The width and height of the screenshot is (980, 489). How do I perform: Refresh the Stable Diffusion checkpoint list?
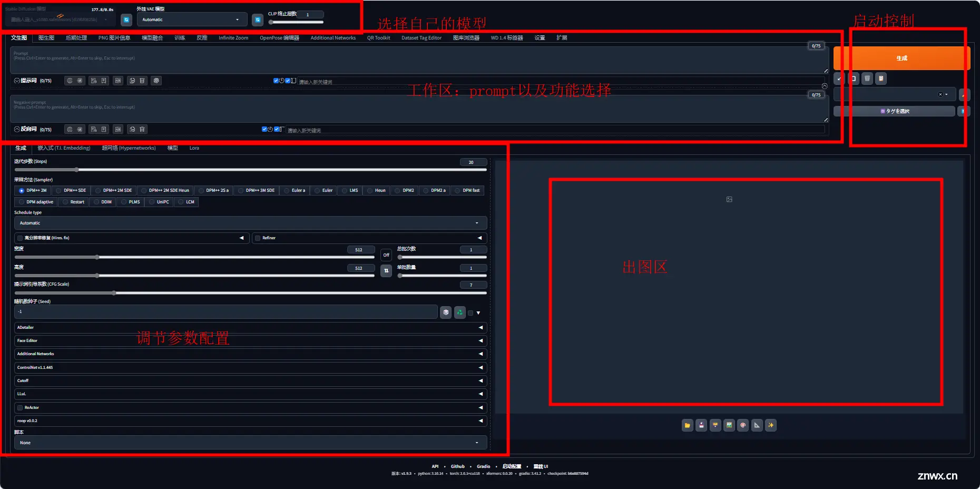tap(126, 19)
